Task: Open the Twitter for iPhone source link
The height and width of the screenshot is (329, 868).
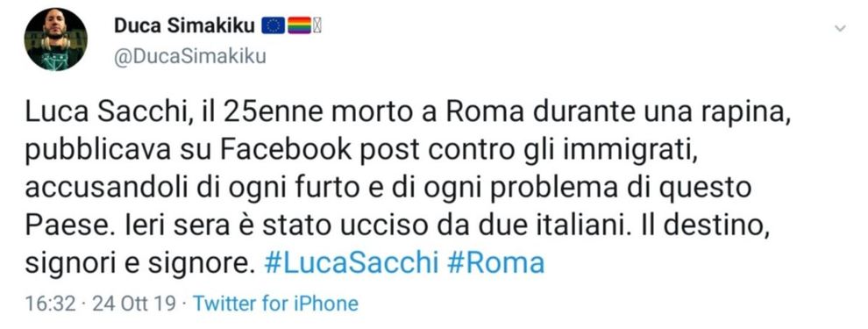Action: pyautogui.click(x=275, y=304)
